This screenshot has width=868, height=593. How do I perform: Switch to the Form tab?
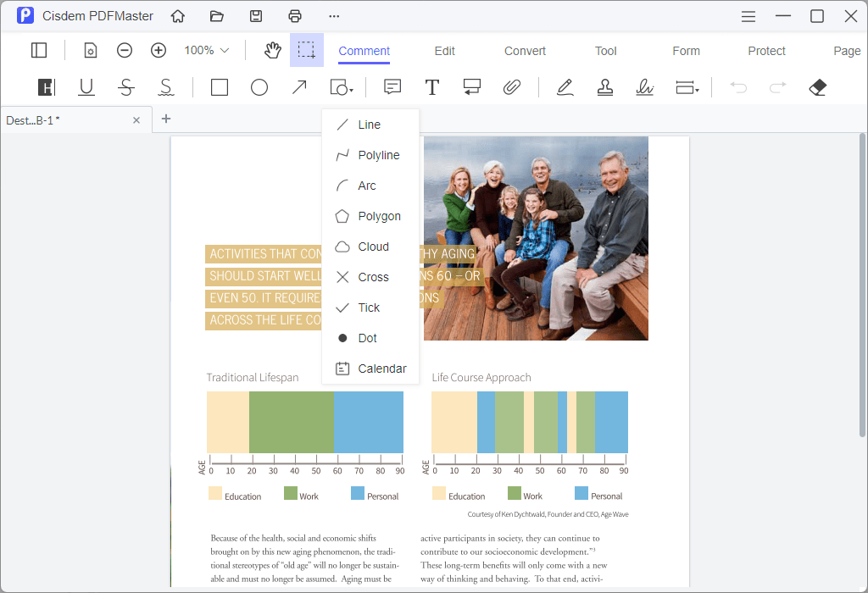click(686, 51)
